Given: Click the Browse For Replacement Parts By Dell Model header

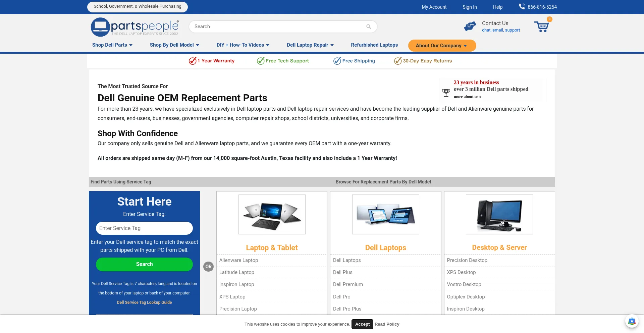Looking at the screenshot, I should [383, 182].
